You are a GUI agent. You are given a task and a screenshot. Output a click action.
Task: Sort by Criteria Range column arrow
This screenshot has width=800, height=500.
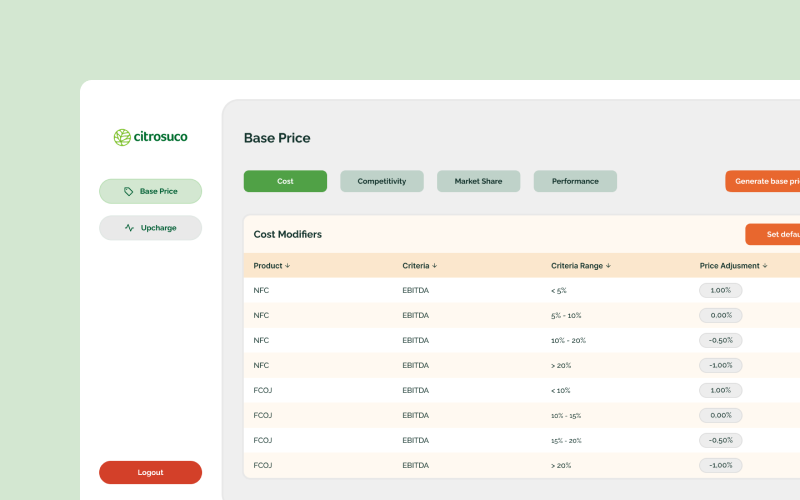(608, 266)
